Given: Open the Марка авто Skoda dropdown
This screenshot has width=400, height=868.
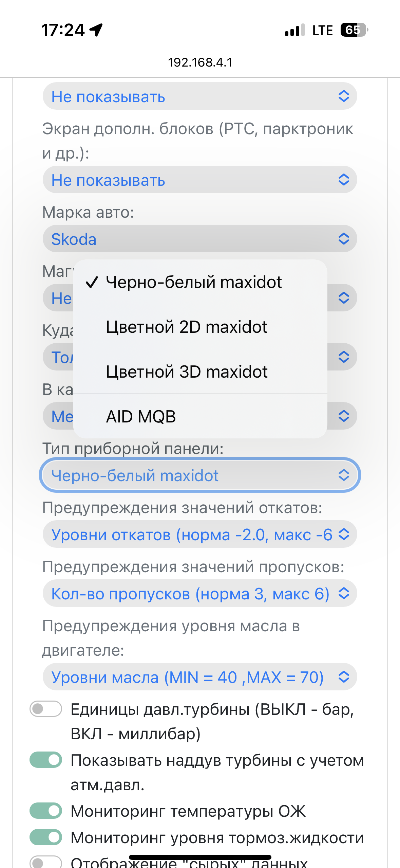Looking at the screenshot, I should pos(200,239).
